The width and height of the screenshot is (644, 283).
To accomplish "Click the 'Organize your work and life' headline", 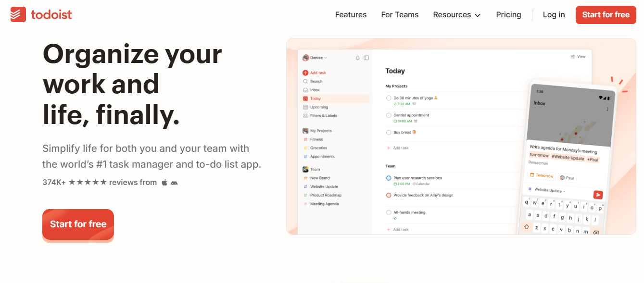I will click(x=132, y=84).
